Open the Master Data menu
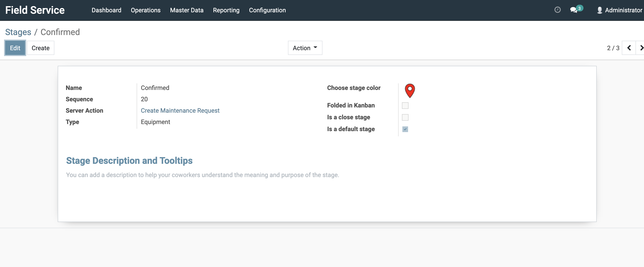This screenshot has height=267, width=644. point(187,10)
